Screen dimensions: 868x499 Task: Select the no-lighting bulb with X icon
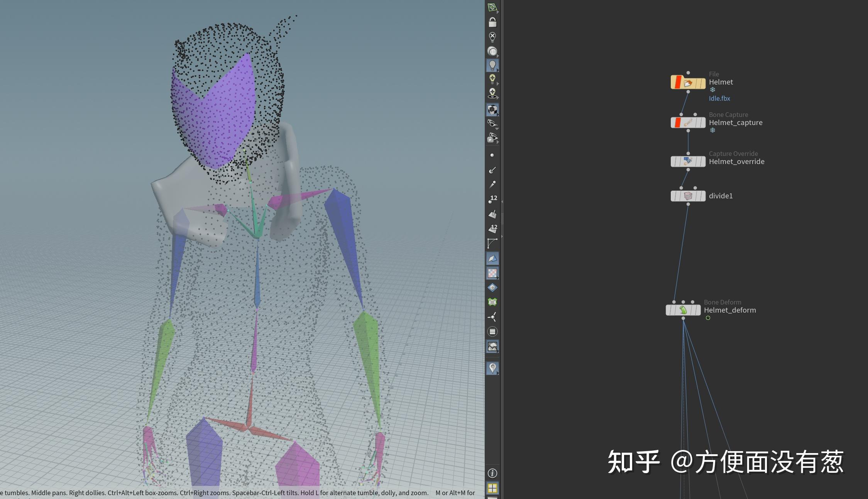point(492,37)
